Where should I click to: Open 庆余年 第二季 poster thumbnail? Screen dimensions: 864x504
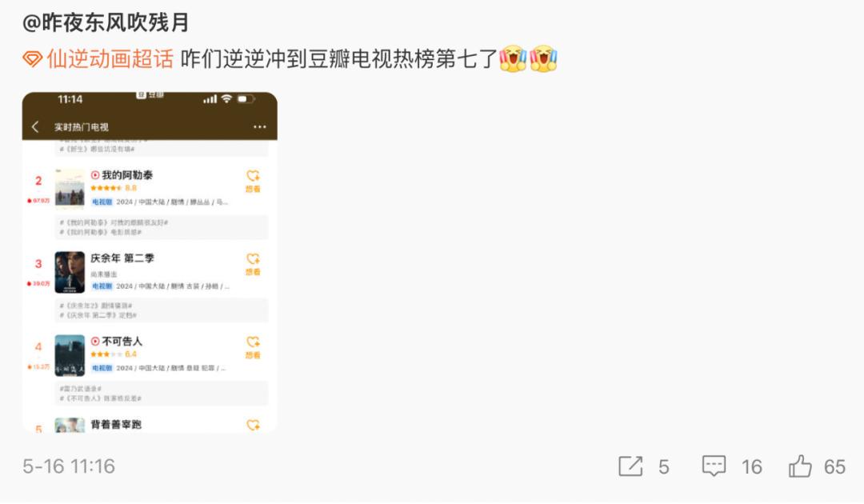click(70, 272)
